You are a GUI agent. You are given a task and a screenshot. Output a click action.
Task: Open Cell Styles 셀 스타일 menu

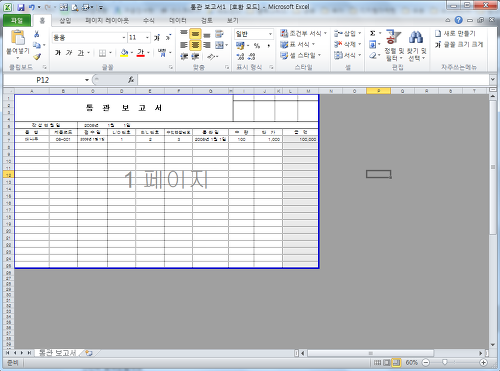[300, 55]
